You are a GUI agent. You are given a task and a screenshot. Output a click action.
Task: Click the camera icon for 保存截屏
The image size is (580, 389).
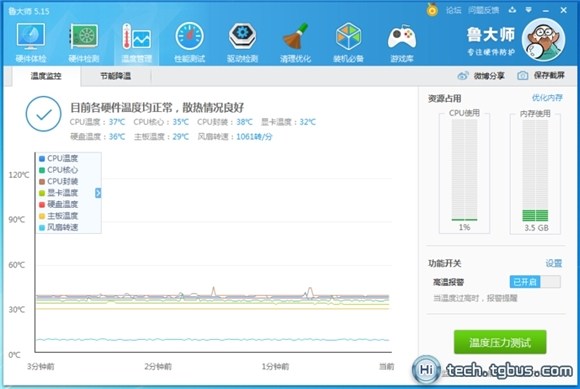(522, 75)
